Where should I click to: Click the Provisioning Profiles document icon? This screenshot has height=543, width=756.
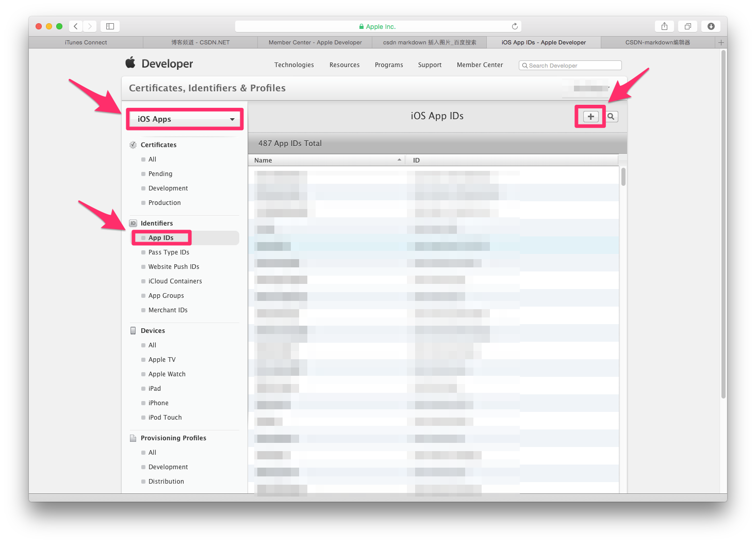pyautogui.click(x=133, y=438)
